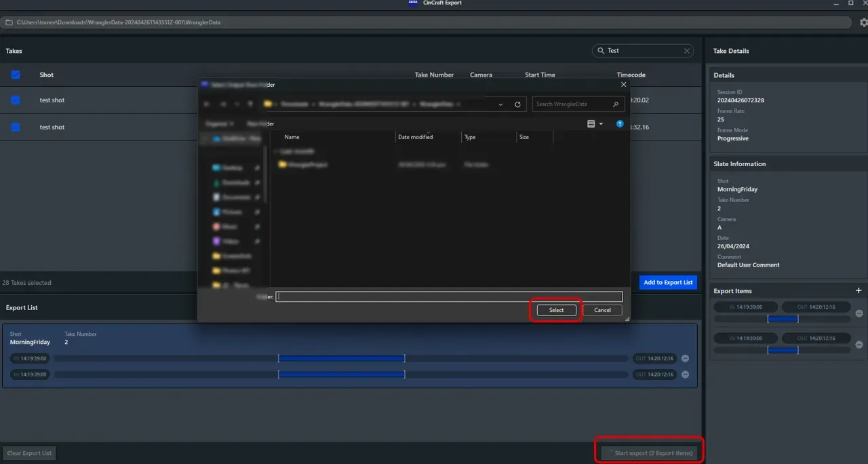The height and width of the screenshot is (464, 868).
Task: Remove the first item in Export Items panel
Action: click(x=859, y=313)
